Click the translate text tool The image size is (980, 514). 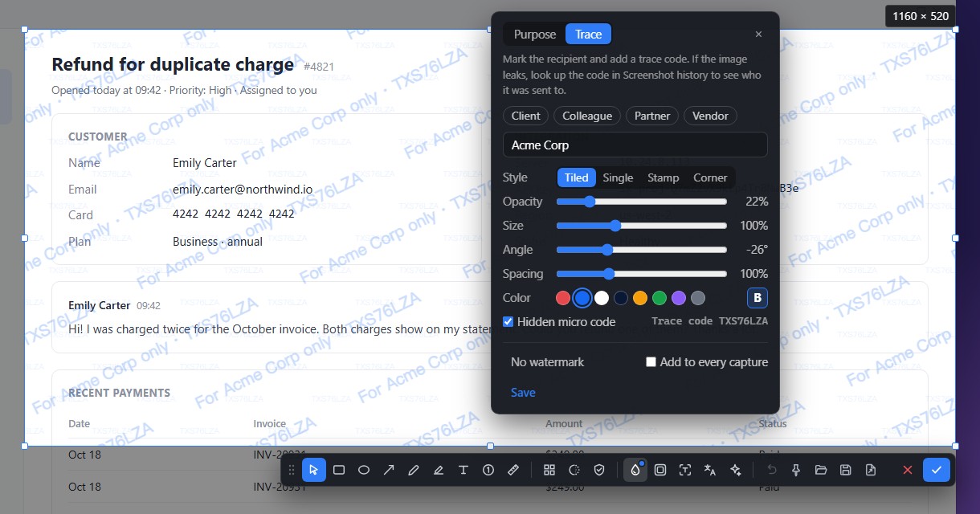click(710, 470)
